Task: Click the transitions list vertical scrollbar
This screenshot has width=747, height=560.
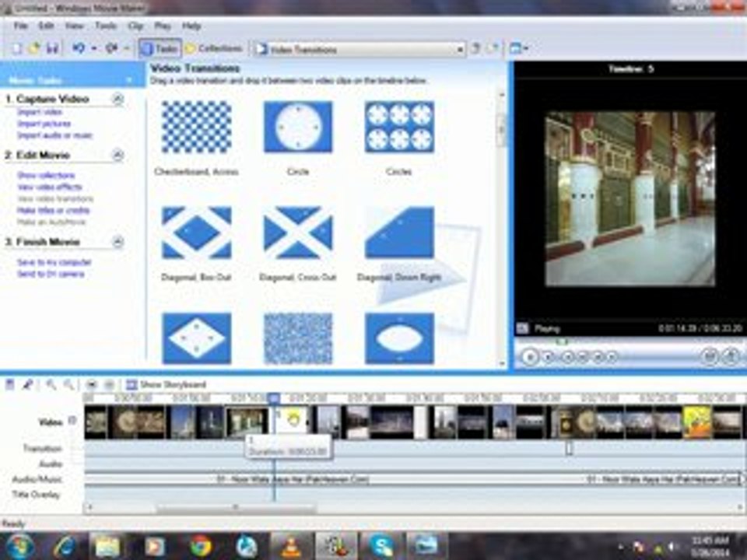Action: coord(502,229)
